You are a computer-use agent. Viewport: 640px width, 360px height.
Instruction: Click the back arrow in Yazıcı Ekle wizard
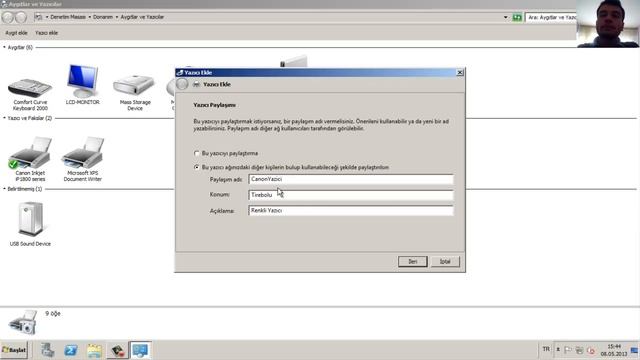(x=182, y=84)
